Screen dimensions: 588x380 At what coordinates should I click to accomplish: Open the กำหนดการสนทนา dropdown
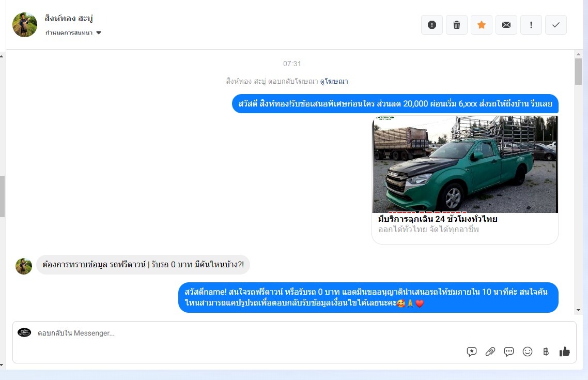click(x=73, y=33)
